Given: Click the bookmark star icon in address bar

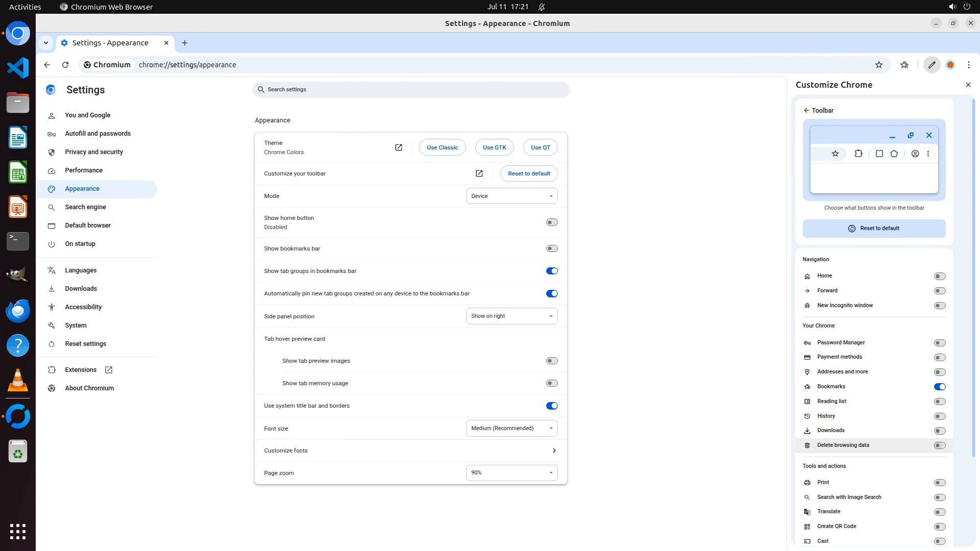Looking at the screenshot, I should pos(878,65).
